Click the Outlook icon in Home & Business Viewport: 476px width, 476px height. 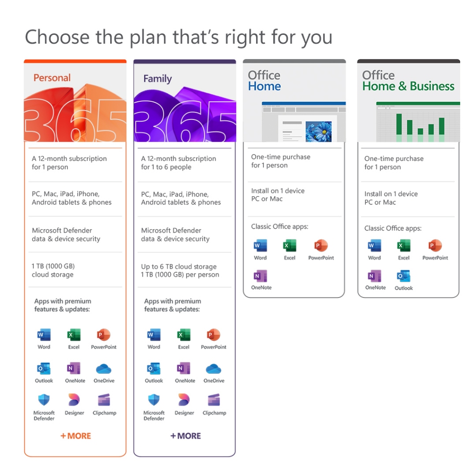point(403,277)
